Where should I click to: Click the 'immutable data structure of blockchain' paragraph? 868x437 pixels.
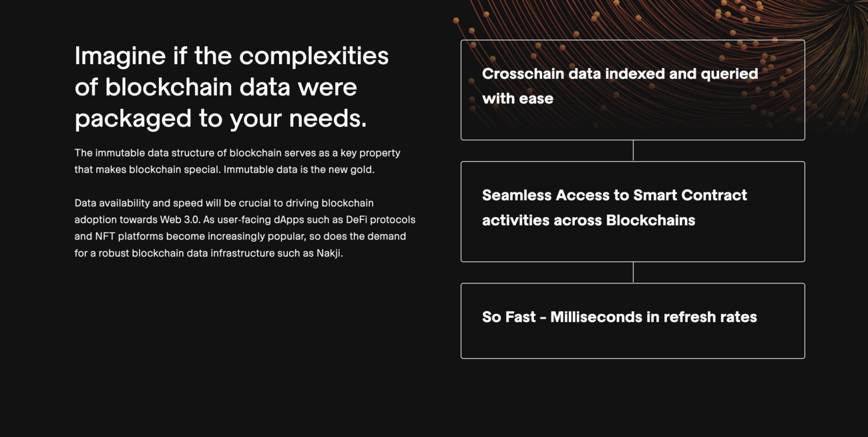pos(238,161)
